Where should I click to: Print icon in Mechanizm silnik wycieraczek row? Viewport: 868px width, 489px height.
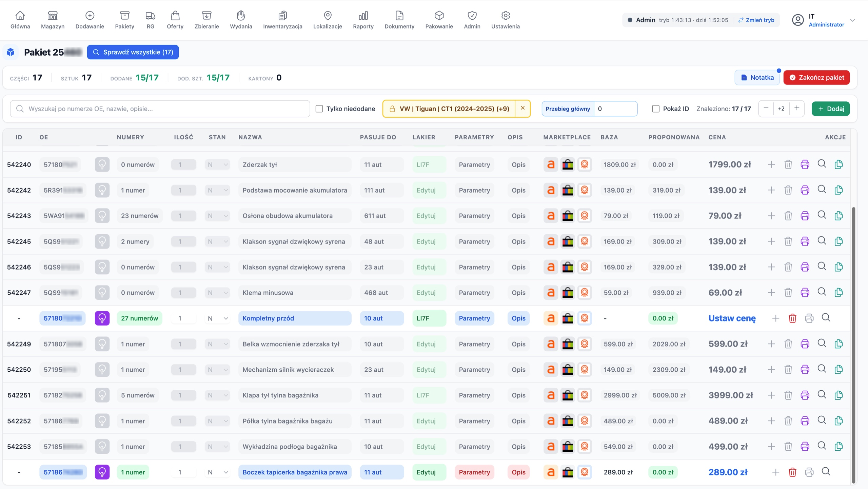(x=805, y=369)
